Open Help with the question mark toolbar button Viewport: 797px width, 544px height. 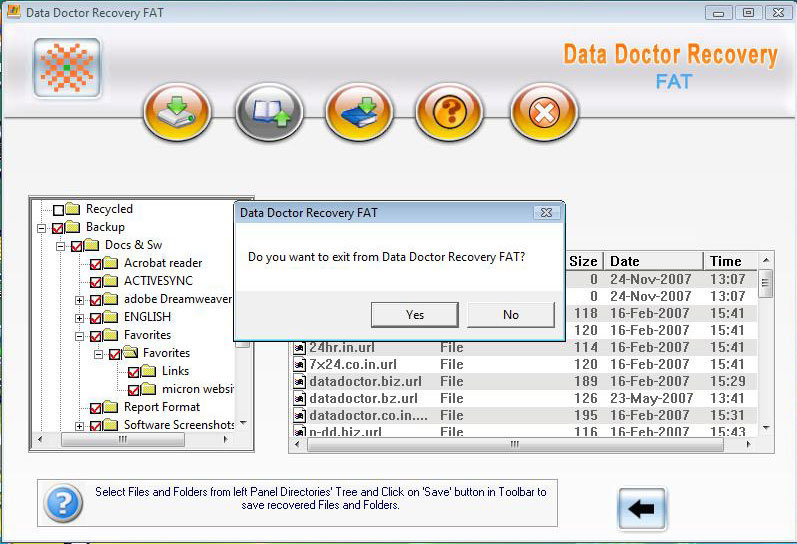click(449, 111)
